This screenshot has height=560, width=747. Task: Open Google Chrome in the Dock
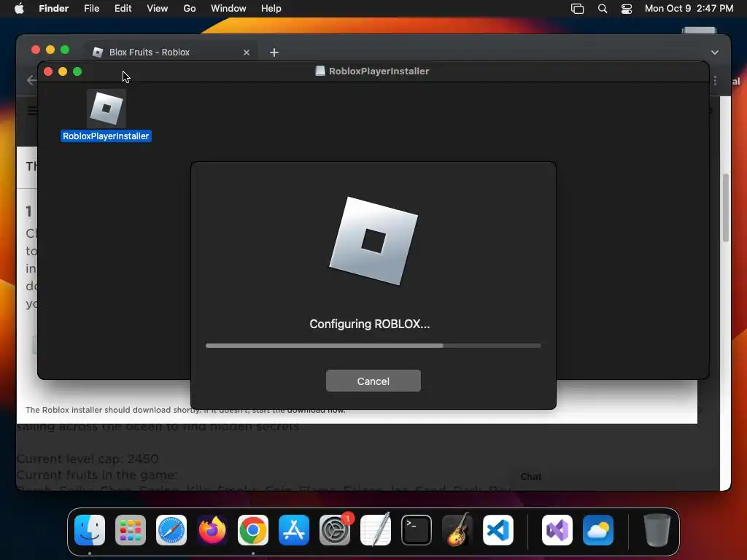[x=253, y=530]
